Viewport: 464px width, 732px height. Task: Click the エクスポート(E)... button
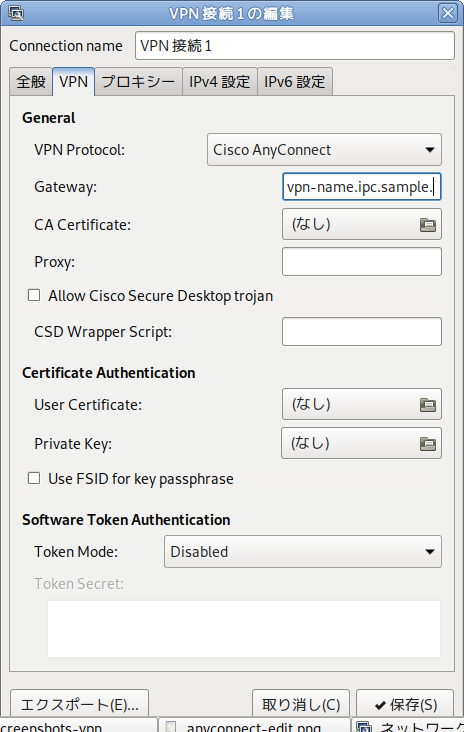click(x=79, y=704)
